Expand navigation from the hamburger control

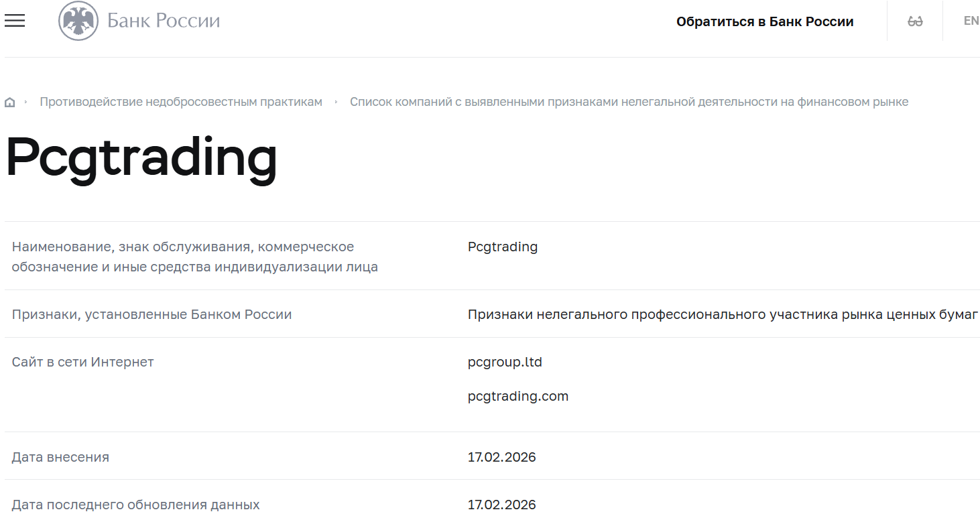point(14,21)
